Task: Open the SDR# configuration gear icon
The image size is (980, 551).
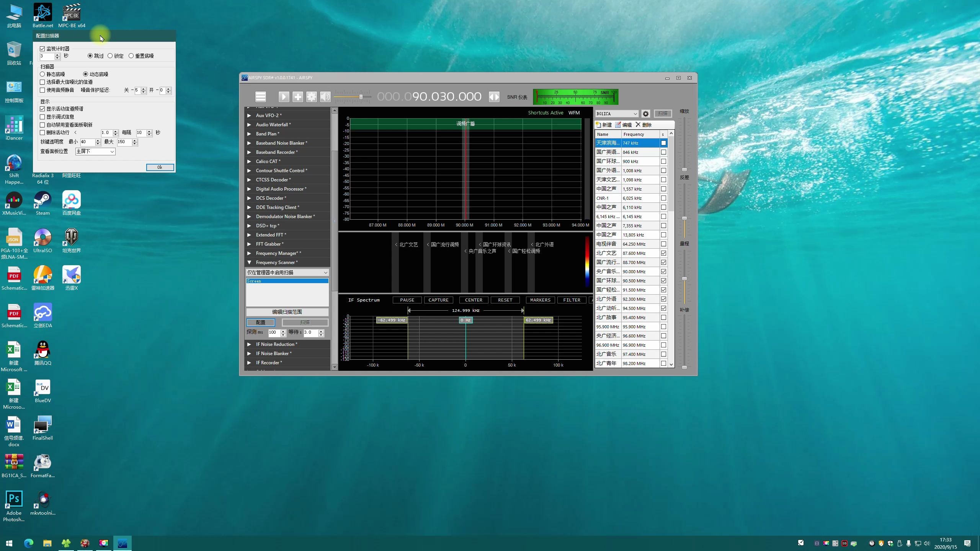Action: pos(312,97)
